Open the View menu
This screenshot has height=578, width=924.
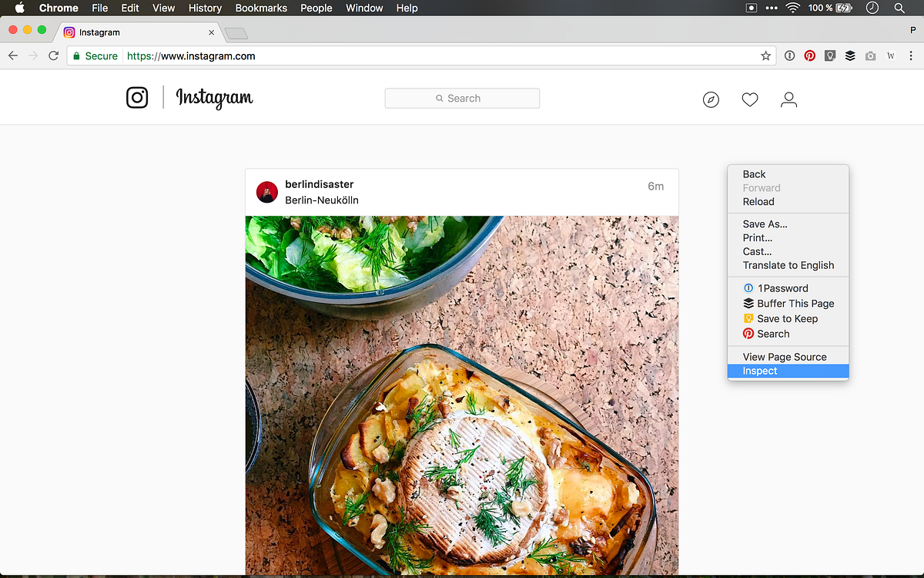(164, 8)
